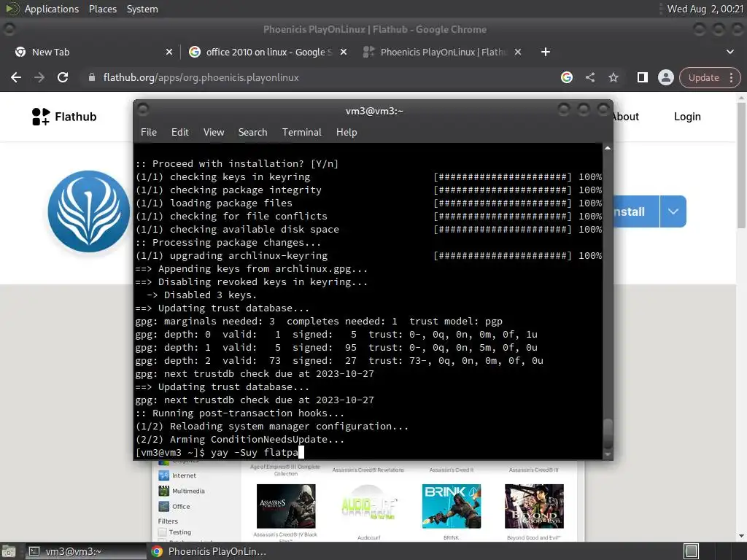This screenshot has height=560, width=747.
Task: Open the terminal View menu
Action: [214, 133]
